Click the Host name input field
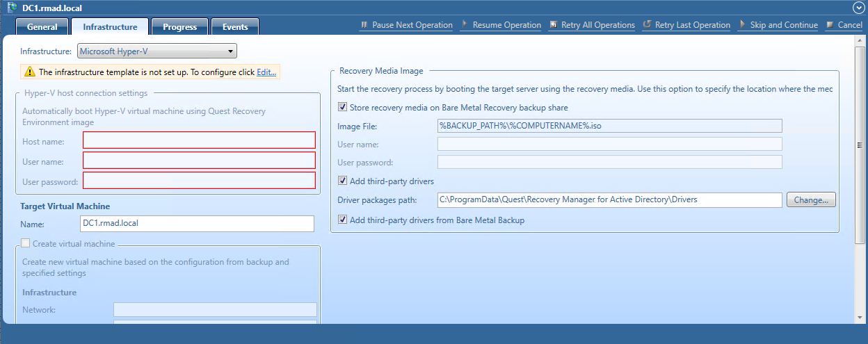 (x=199, y=140)
